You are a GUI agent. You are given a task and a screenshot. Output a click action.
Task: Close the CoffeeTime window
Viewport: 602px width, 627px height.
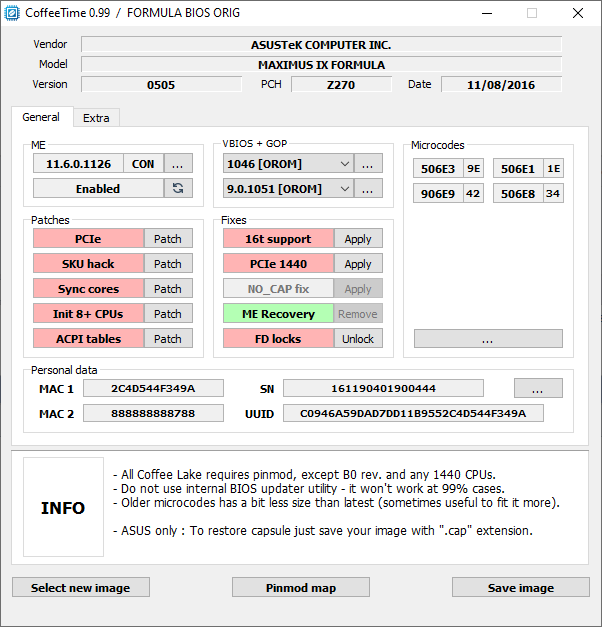[x=578, y=13]
